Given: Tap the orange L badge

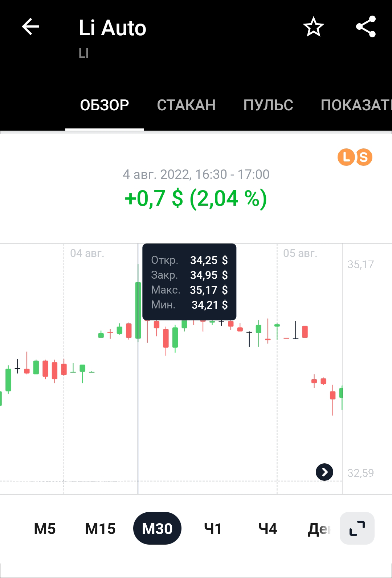Looking at the screenshot, I should coord(346,157).
